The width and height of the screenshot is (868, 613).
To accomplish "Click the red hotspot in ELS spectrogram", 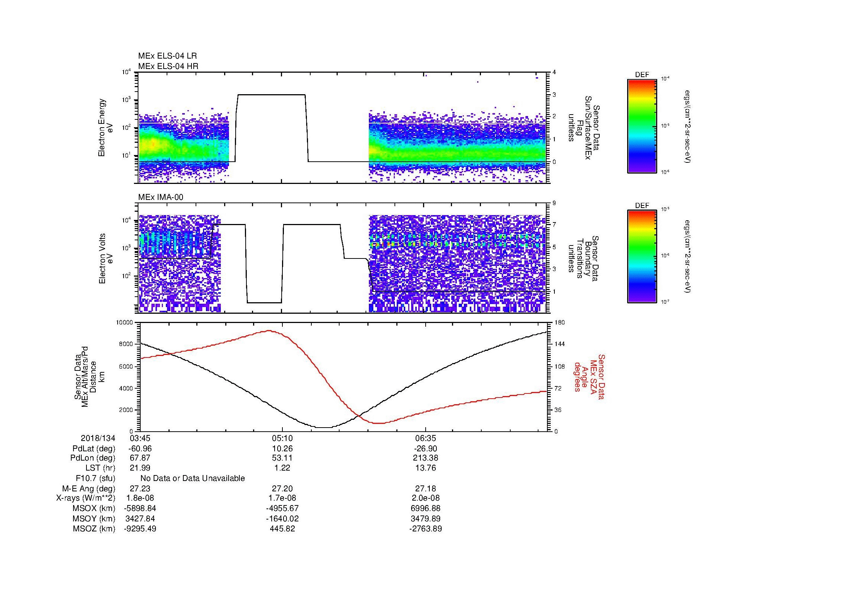I will 153,144.
